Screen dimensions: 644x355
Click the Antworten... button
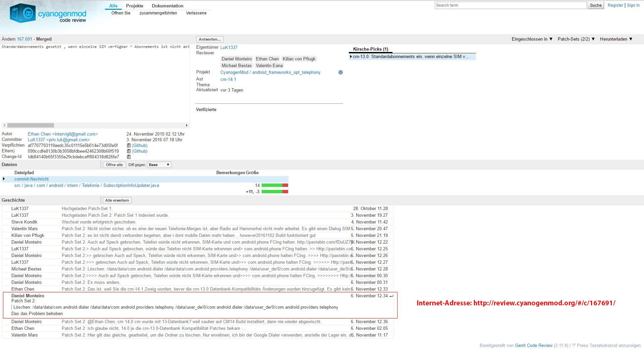(210, 39)
